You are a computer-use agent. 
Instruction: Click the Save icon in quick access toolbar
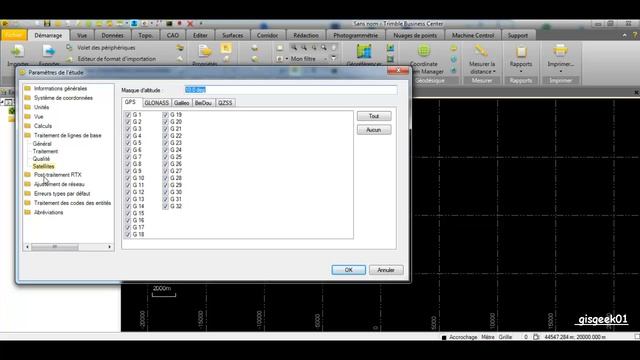[47, 23]
